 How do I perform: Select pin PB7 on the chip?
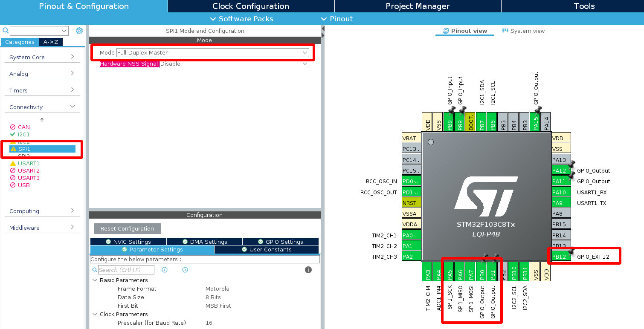tap(481, 122)
